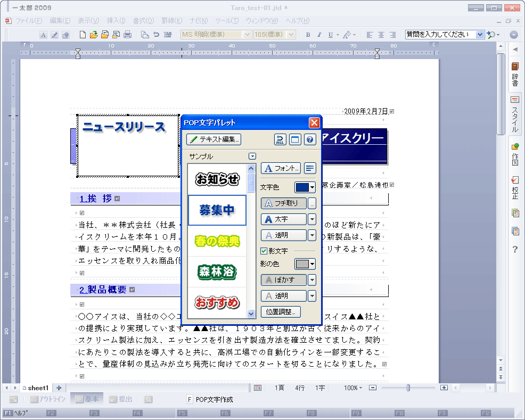Click the reset-all icon in POP palette
This screenshot has height=420, width=525.
(280, 139)
